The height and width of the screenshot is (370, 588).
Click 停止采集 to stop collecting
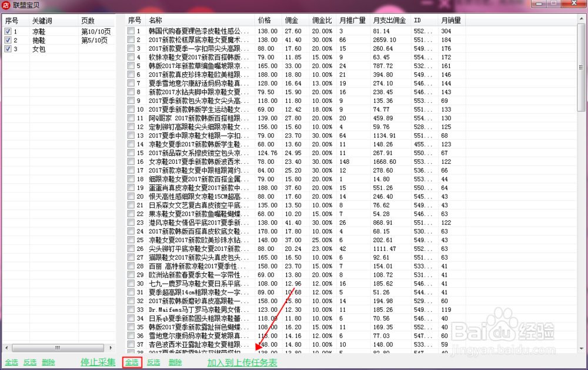[x=98, y=362]
